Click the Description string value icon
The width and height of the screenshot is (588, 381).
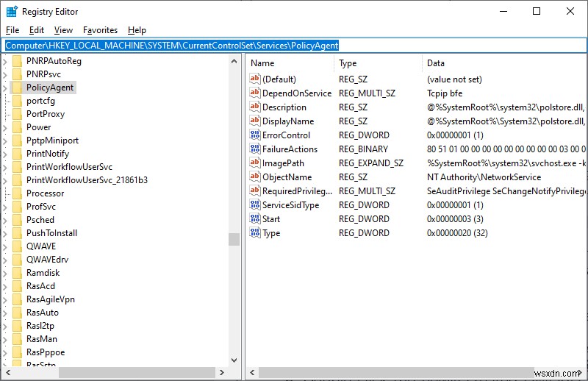(255, 107)
